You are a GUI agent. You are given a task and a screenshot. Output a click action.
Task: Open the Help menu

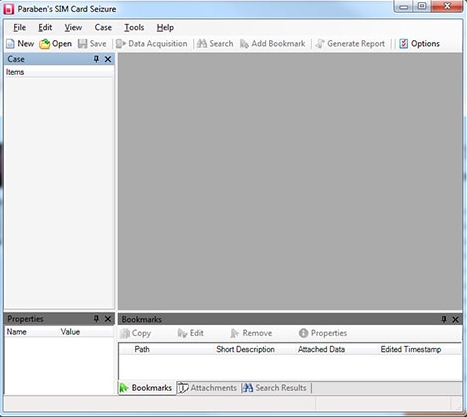[x=165, y=27]
